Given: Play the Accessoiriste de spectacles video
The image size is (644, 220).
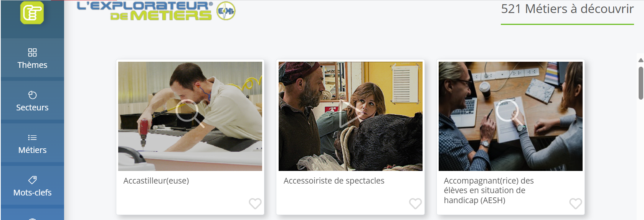Looking at the screenshot, I should pyautogui.click(x=350, y=114).
